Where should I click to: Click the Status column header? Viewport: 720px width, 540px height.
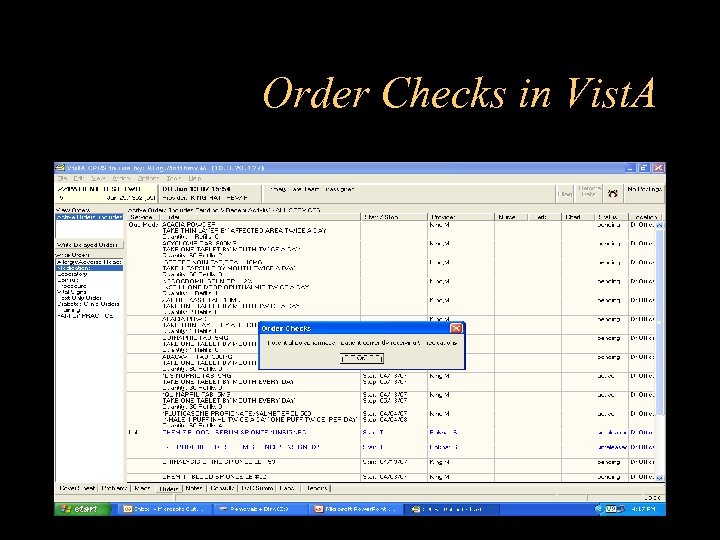[x=612, y=217]
